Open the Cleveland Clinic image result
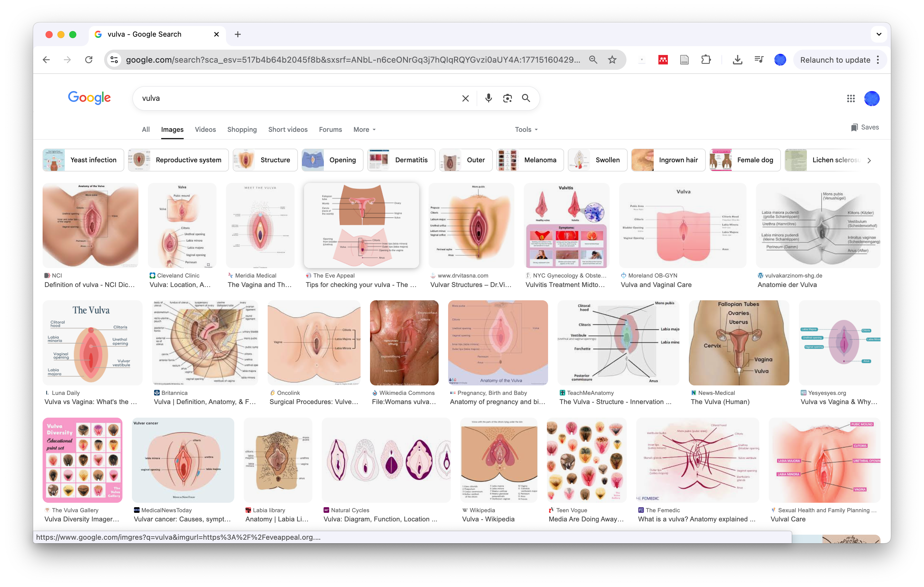Screen dimensions: 924x587 point(182,226)
